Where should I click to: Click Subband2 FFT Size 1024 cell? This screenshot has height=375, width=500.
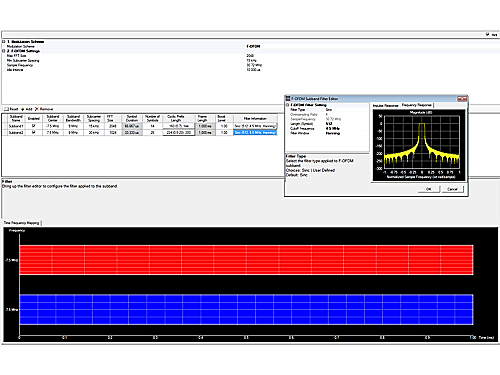113,132
